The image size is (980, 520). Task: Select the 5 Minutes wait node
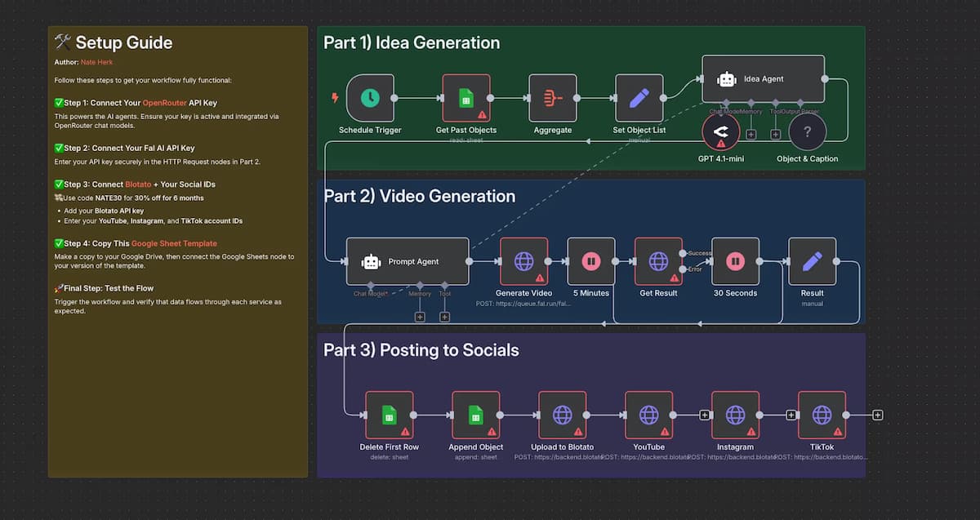coord(590,261)
